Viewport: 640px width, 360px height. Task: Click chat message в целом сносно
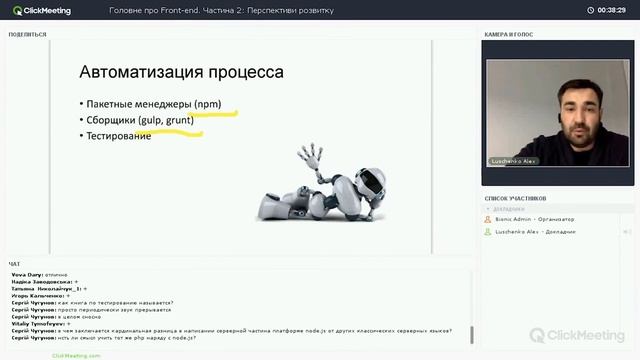[x=56, y=317]
